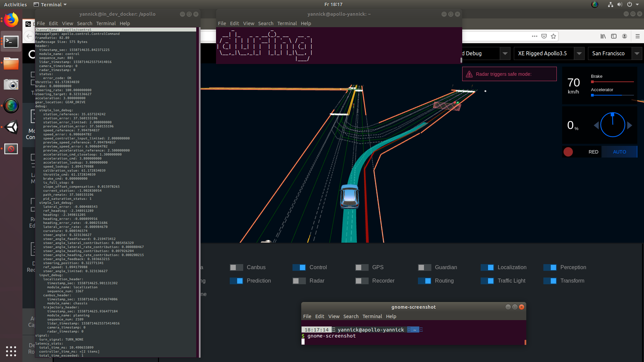644x362 pixels.
Task: Open Terminal menu in gnome-screenshot window
Action: pos(372,316)
